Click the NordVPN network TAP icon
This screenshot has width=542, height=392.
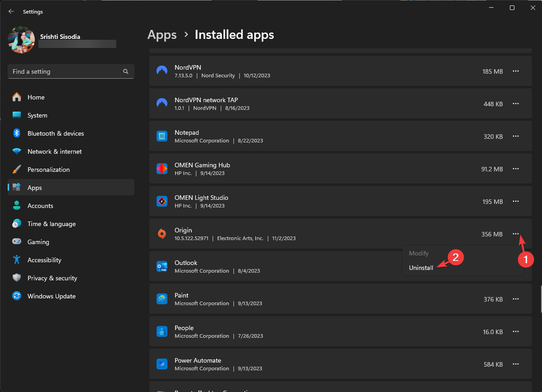pos(162,103)
